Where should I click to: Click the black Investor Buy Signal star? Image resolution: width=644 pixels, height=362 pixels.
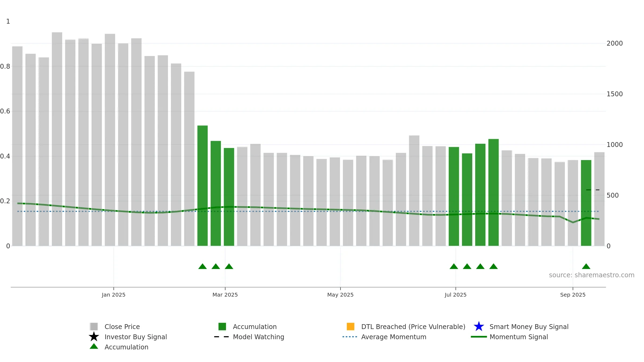[94, 337]
